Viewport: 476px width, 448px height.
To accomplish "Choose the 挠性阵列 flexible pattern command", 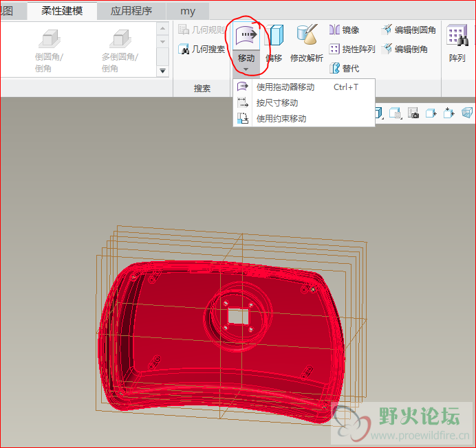I will tap(352, 49).
